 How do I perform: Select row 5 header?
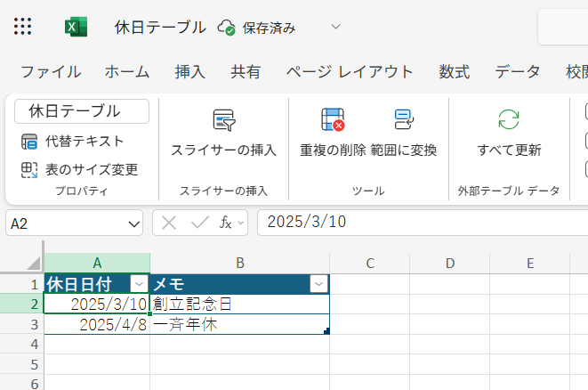(21, 364)
